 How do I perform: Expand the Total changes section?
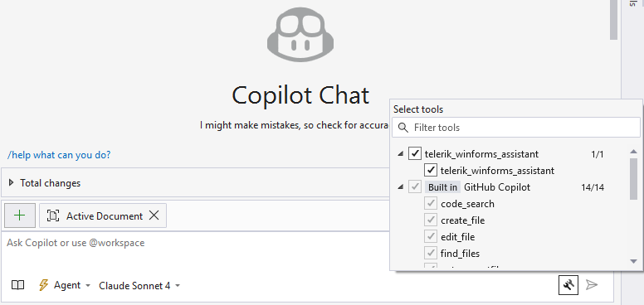[12, 183]
